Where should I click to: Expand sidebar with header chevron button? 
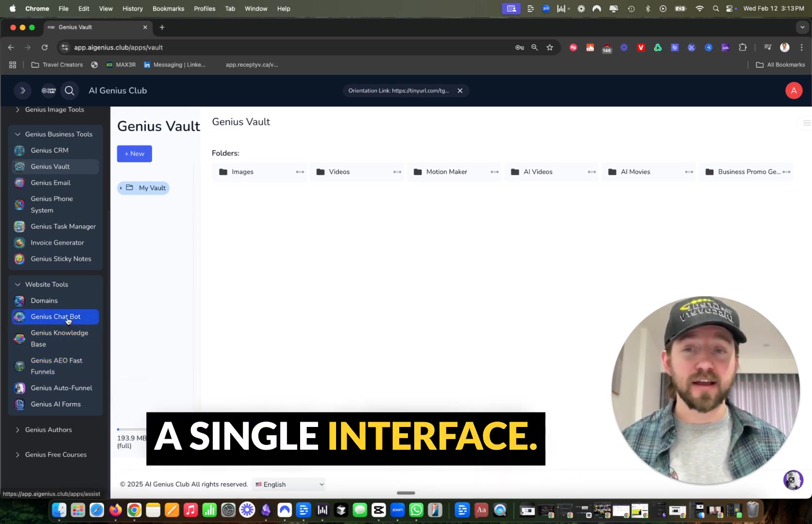point(22,91)
